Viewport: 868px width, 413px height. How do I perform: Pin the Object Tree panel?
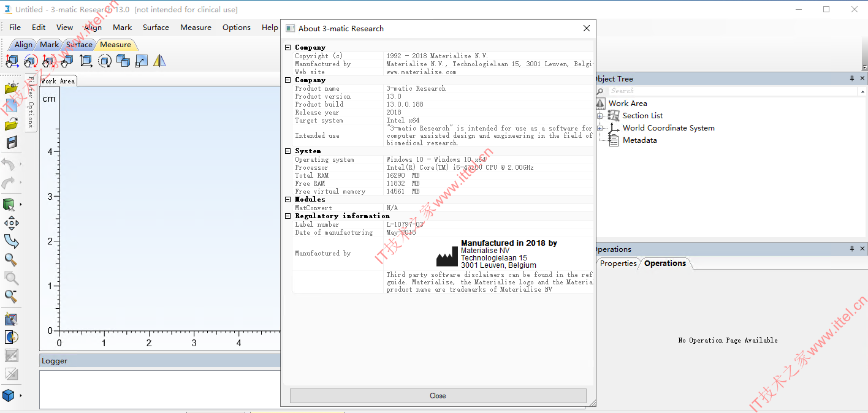tap(851, 78)
